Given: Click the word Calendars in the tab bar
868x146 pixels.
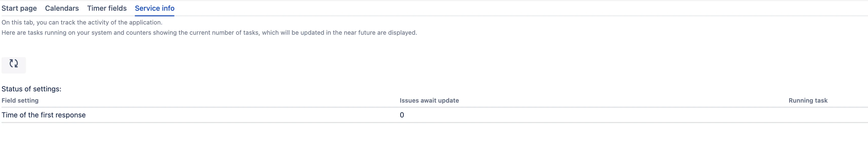Looking at the screenshot, I should [62, 8].
